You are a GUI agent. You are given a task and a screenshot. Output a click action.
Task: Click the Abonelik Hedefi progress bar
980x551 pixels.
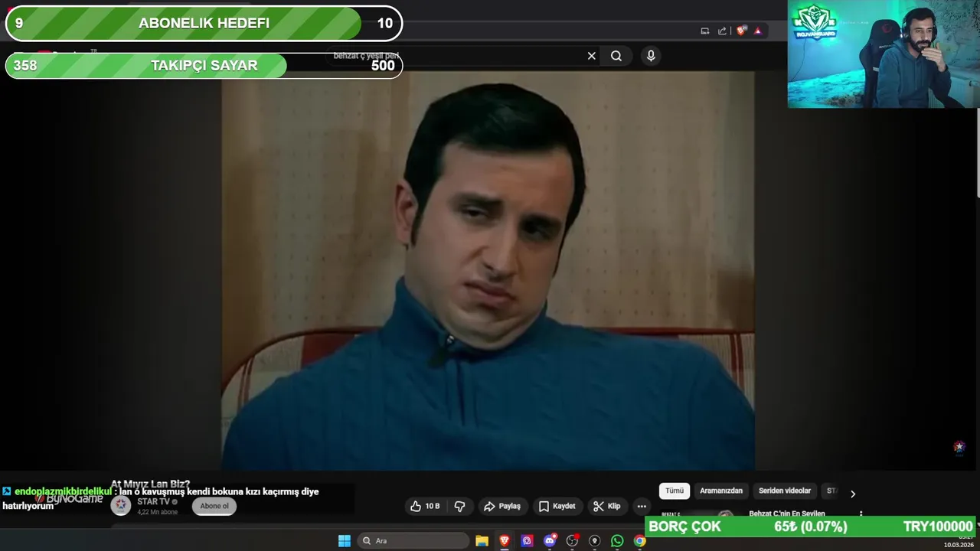point(204,23)
